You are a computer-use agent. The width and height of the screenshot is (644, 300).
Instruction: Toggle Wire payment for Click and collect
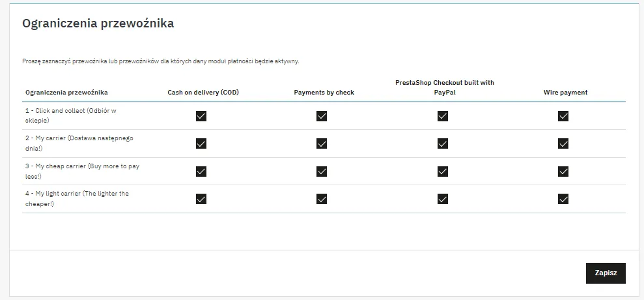tap(563, 116)
